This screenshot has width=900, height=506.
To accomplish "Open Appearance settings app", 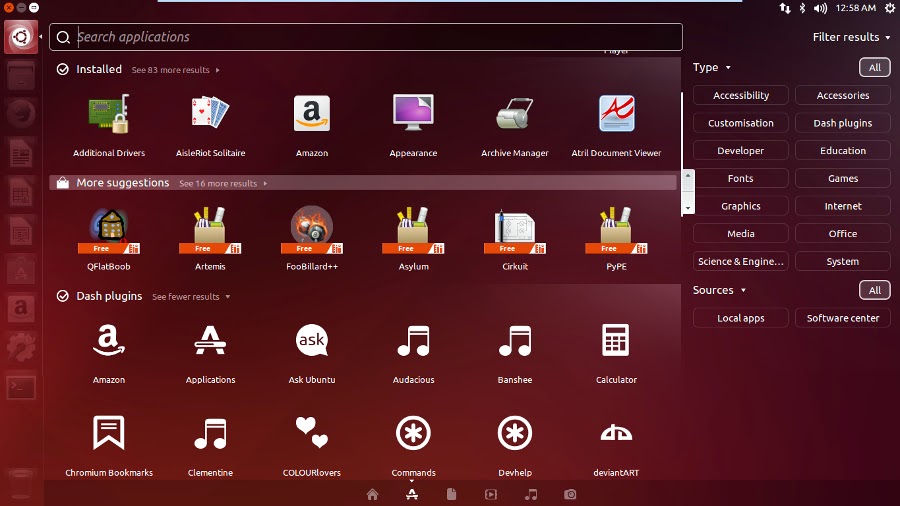I will (x=413, y=125).
